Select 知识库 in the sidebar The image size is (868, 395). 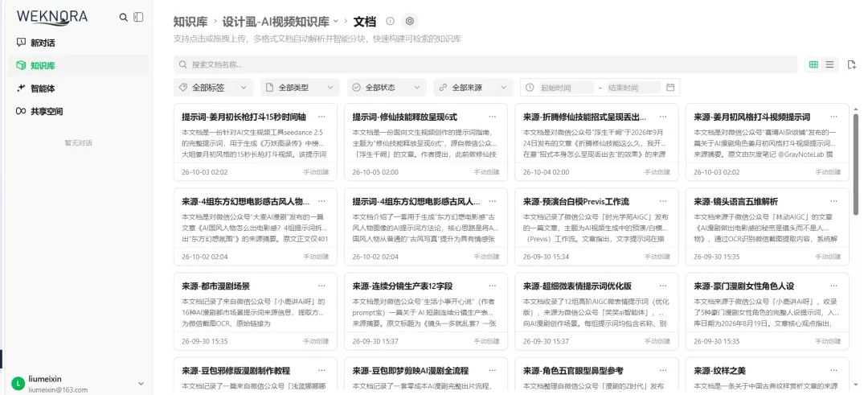79,65
